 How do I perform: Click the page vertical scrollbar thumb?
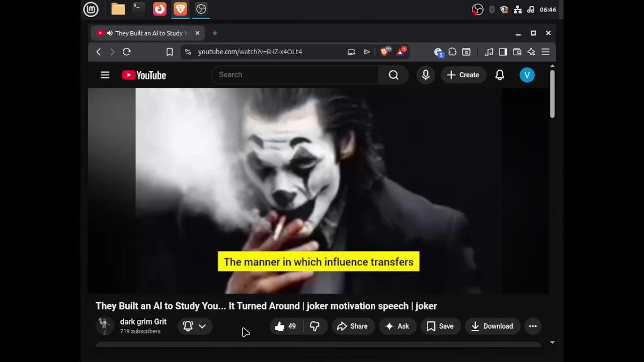pyautogui.click(x=552, y=94)
